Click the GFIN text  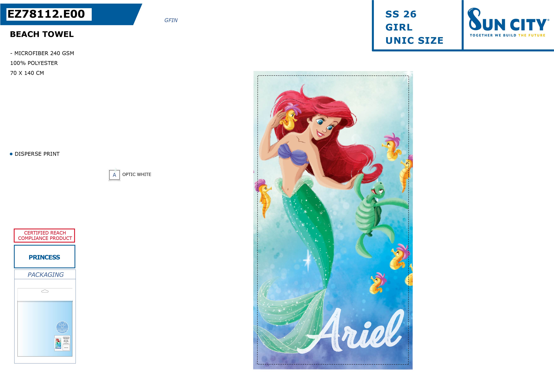coord(171,20)
